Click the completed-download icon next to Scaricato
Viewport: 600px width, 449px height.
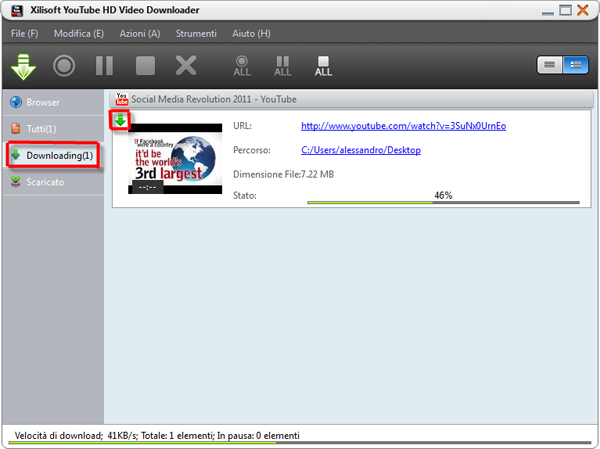pyautogui.click(x=16, y=181)
